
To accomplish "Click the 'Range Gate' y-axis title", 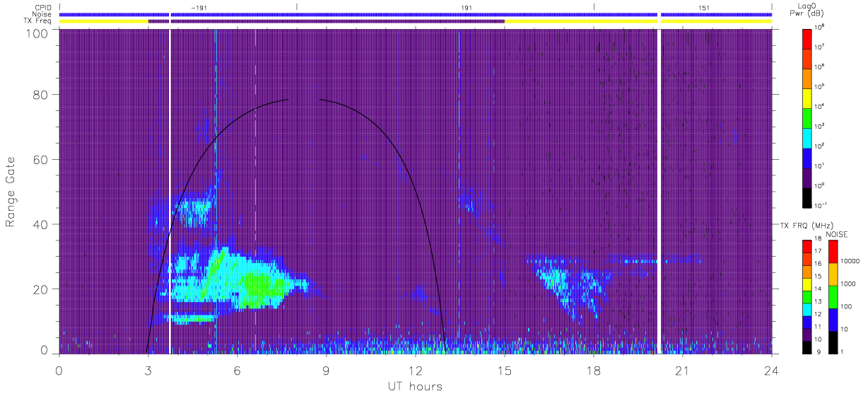I will pos(11,192).
